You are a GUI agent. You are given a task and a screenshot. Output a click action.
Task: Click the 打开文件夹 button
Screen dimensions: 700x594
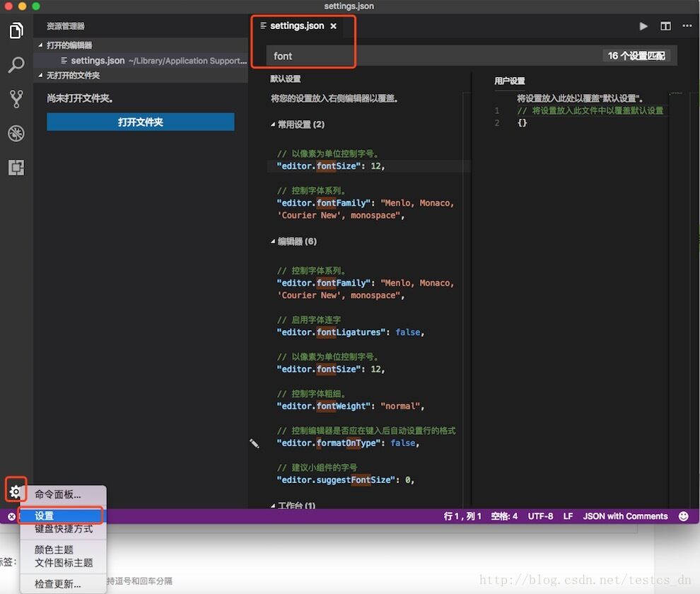click(x=140, y=122)
